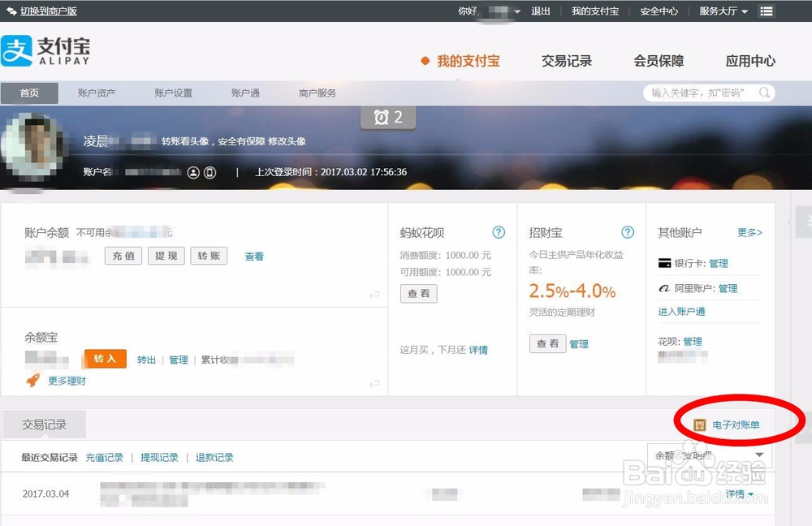The width and height of the screenshot is (812, 526).
Task: Open the 进入账户通 link
Action: click(681, 312)
